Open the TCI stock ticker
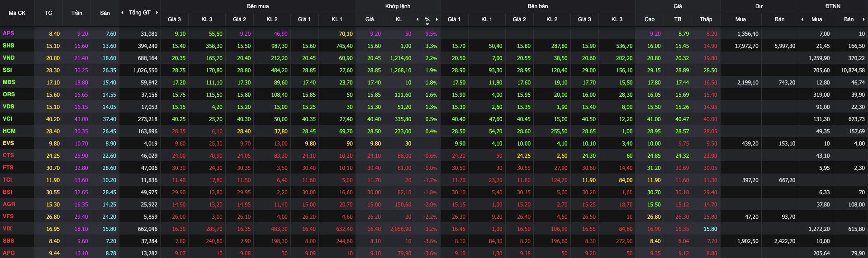The width and height of the screenshot is (868, 258). pyautogui.click(x=7, y=180)
